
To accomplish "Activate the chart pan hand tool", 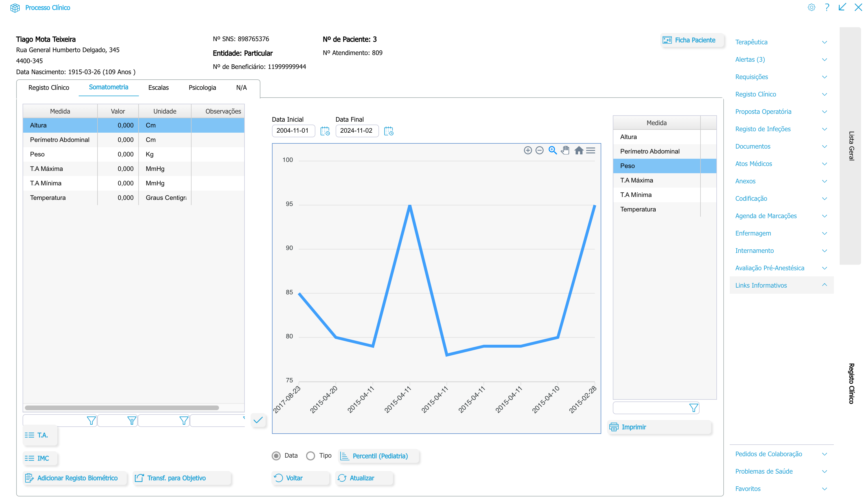I will tap(565, 150).
